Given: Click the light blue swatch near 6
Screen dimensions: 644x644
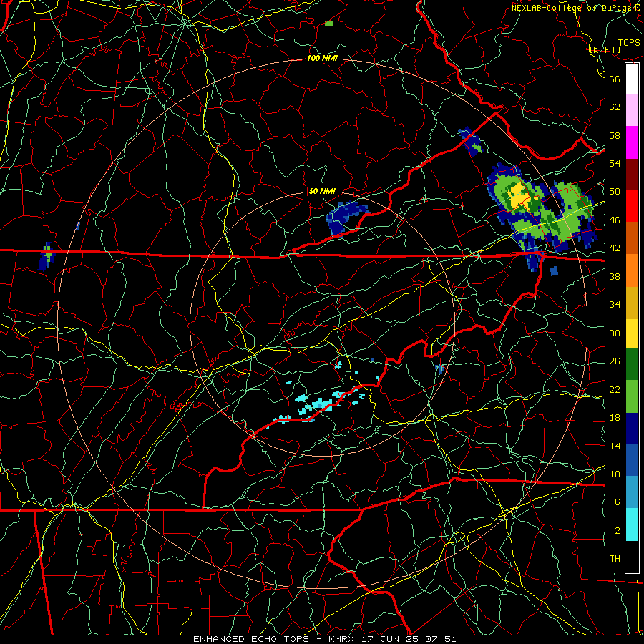Looking at the screenshot, I should click(x=632, y=492).
